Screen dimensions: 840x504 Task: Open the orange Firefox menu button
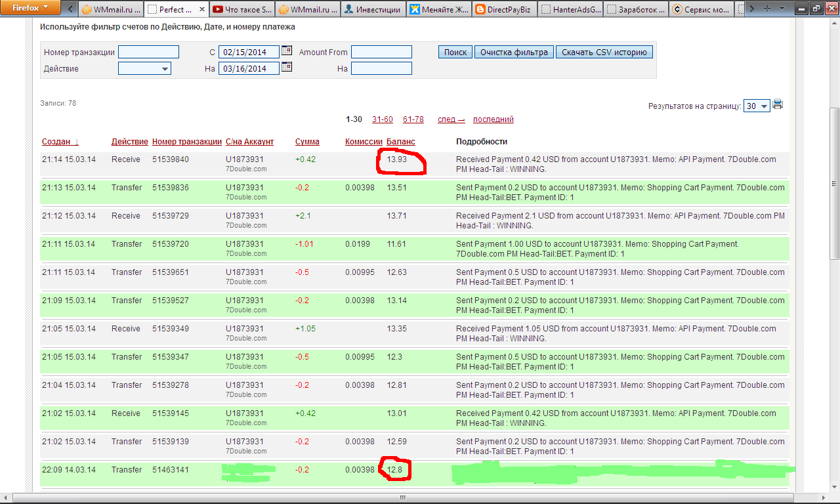click(x=29, y=8)
